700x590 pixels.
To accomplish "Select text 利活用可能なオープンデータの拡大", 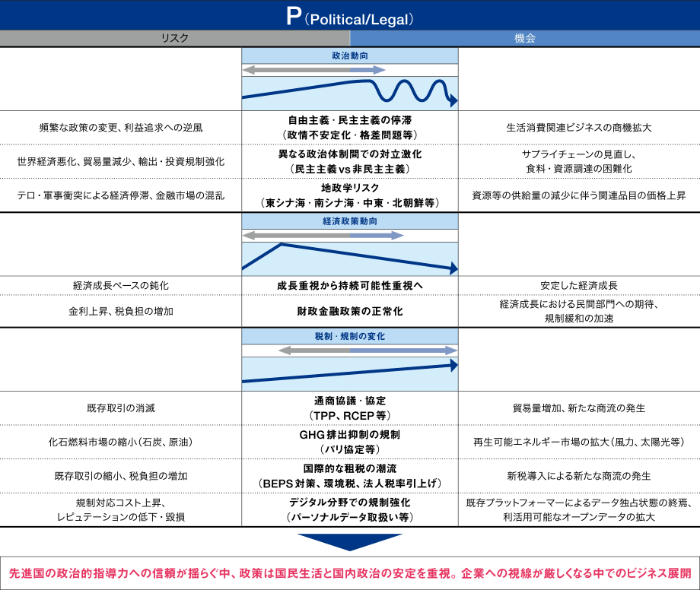I will tap(579, 517).
